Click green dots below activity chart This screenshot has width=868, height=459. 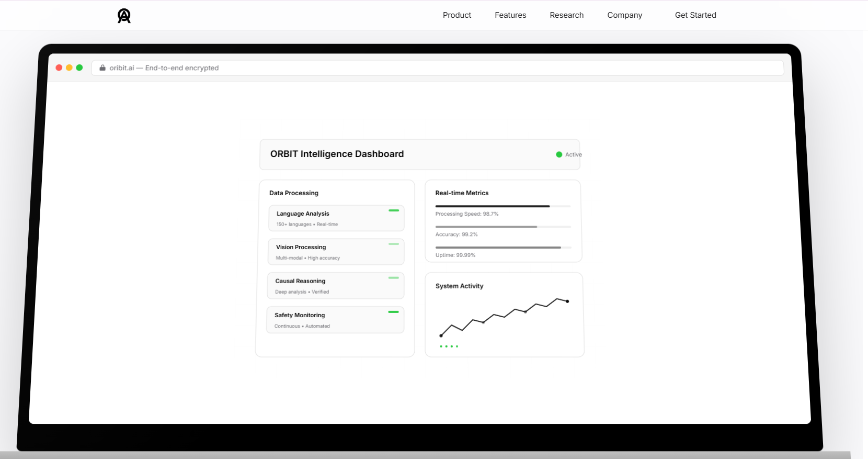[449, 346]
